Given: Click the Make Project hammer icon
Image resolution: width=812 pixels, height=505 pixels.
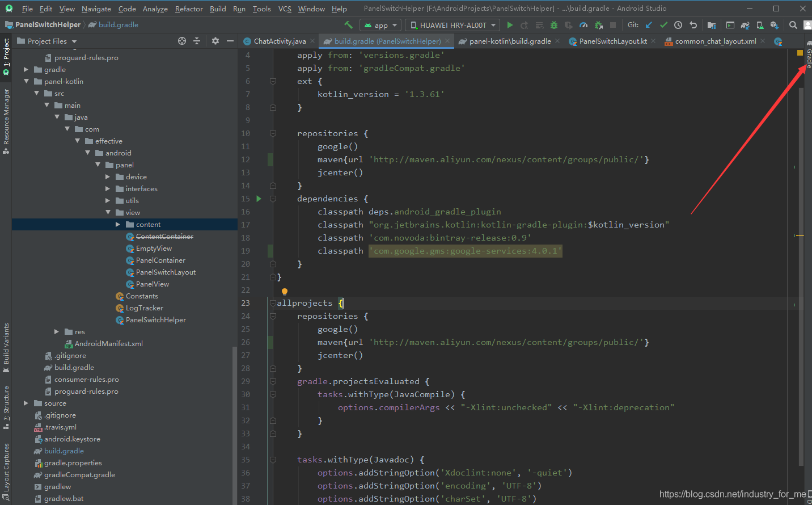Looking at the screenshot, I should coord(348,25).
